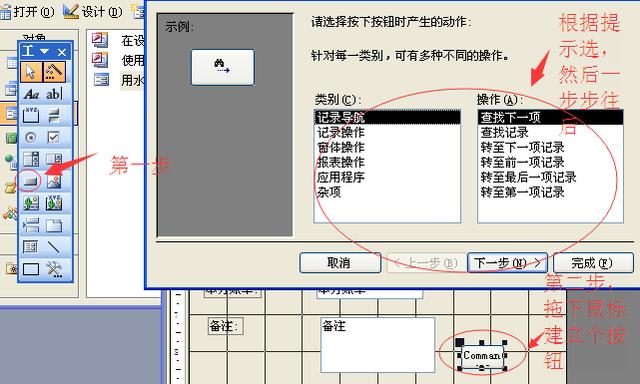Open the More Controls tool
Screen dimensions: 640x384
tap(54, 269)
